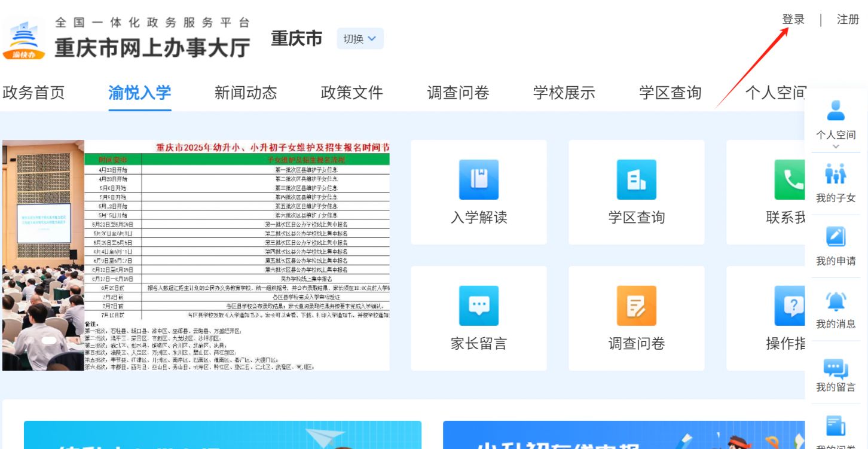868x449 pixels.
Task: Open the 政策文件 tab
Action: pyautogui.click(x=352, y=93)
